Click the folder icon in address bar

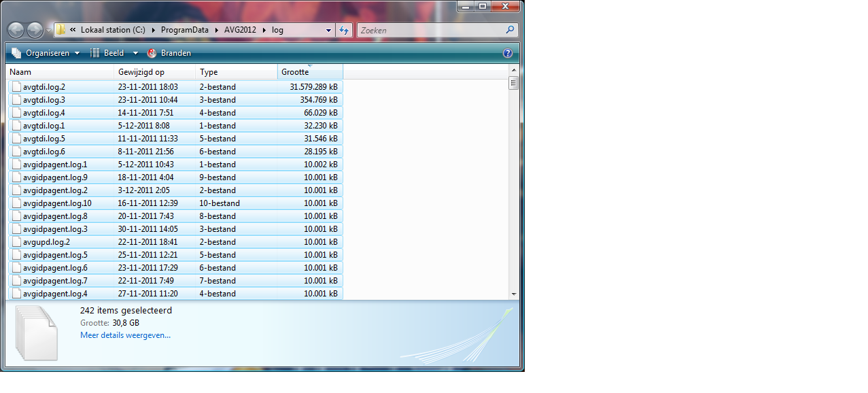pos(60,30)
